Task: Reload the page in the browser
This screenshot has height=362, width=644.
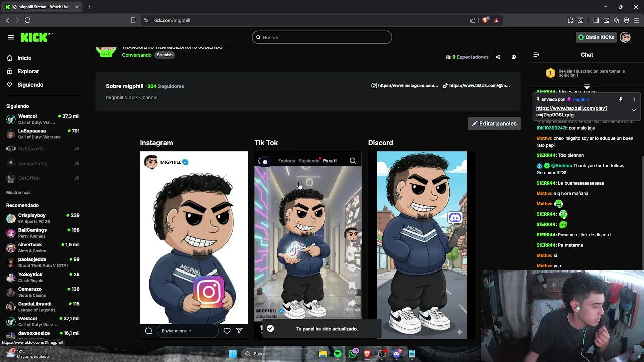Action: tap(27, 20)
